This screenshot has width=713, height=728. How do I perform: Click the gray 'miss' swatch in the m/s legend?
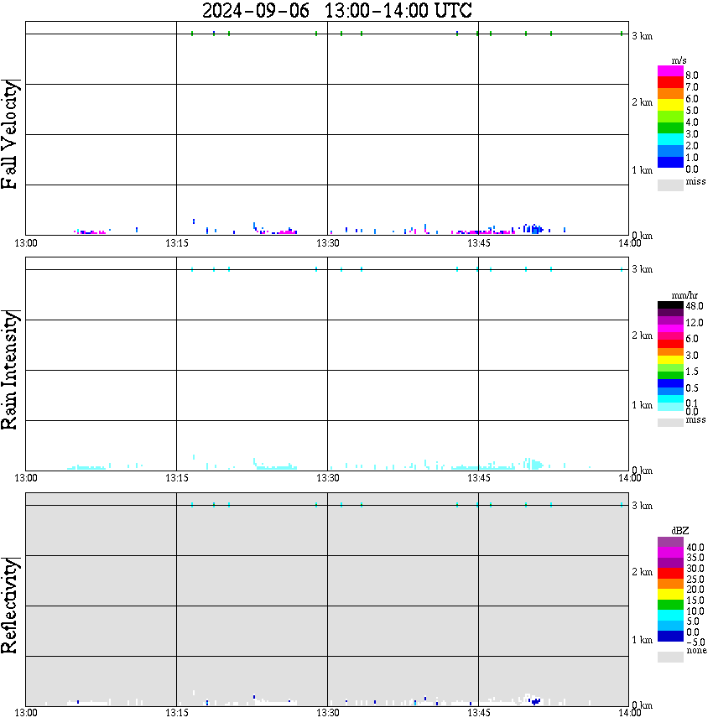pyautogui.click(x=670, y=185)
